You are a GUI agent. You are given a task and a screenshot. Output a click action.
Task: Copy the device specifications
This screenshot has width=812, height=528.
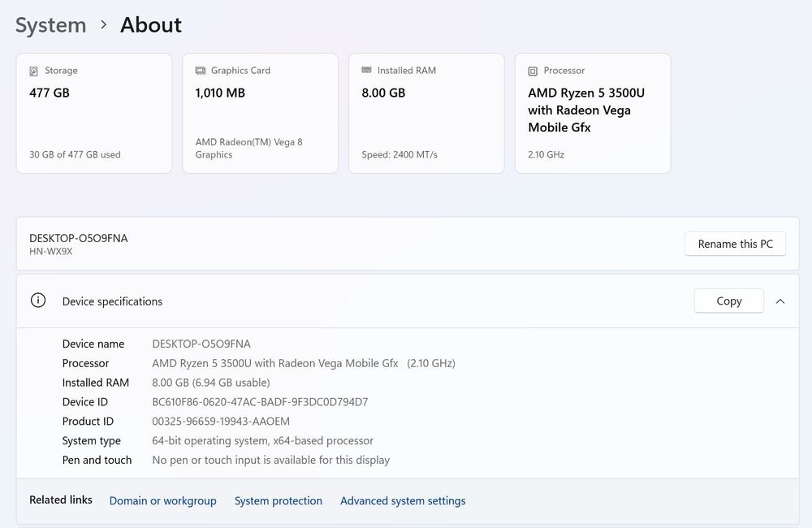728,301
